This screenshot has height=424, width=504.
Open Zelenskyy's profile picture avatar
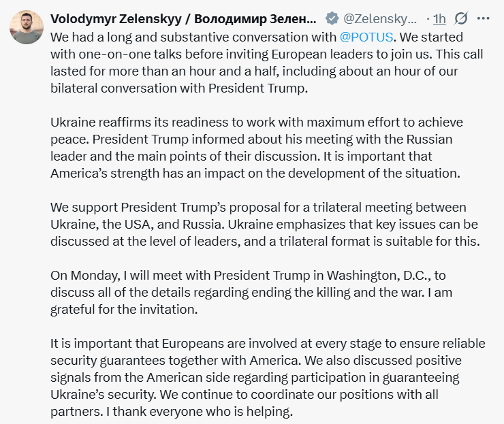tap(27, 27)
